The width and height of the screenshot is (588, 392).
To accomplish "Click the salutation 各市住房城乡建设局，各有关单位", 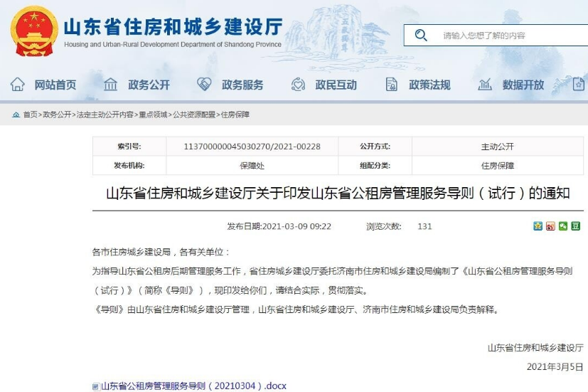I will (161, 252).
